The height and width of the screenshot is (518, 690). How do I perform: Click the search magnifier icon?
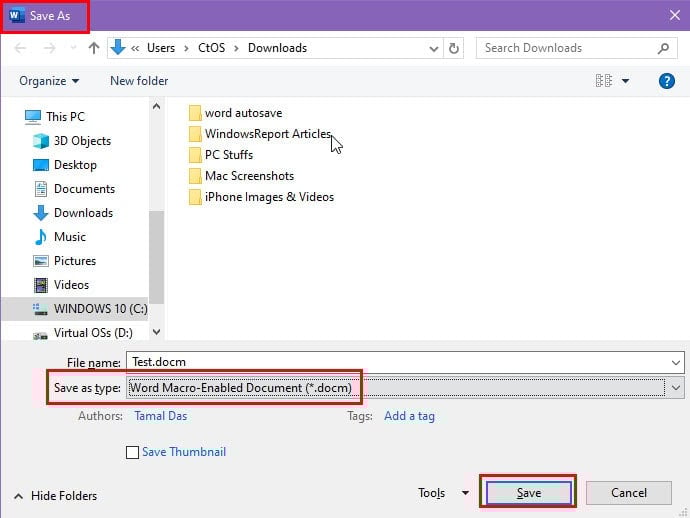pos(664,48)
